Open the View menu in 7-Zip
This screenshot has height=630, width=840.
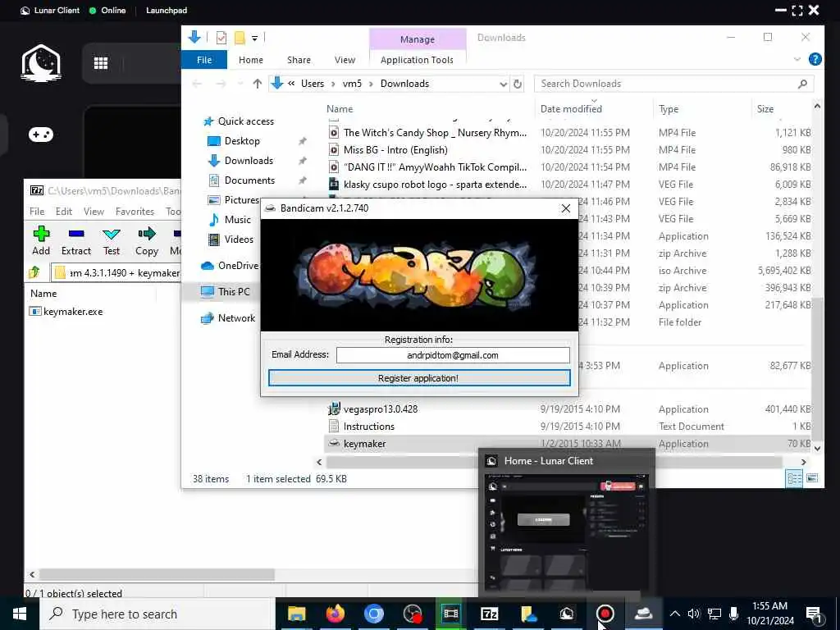click(x=94, y=212)
